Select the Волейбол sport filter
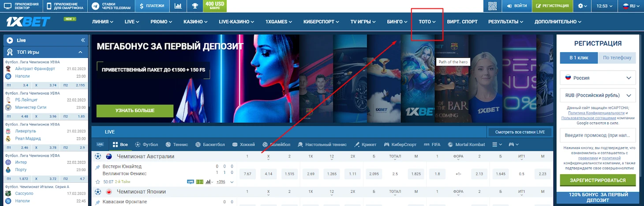 pyautogui.click(x=276, y=145)
